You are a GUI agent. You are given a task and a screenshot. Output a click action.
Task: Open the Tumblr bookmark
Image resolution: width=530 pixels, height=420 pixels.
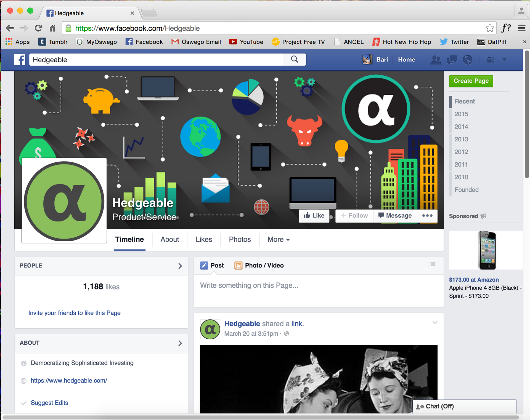pos(53,42)
